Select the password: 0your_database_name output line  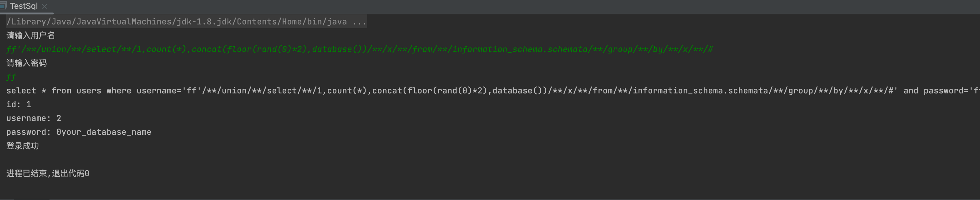point(79,132)
